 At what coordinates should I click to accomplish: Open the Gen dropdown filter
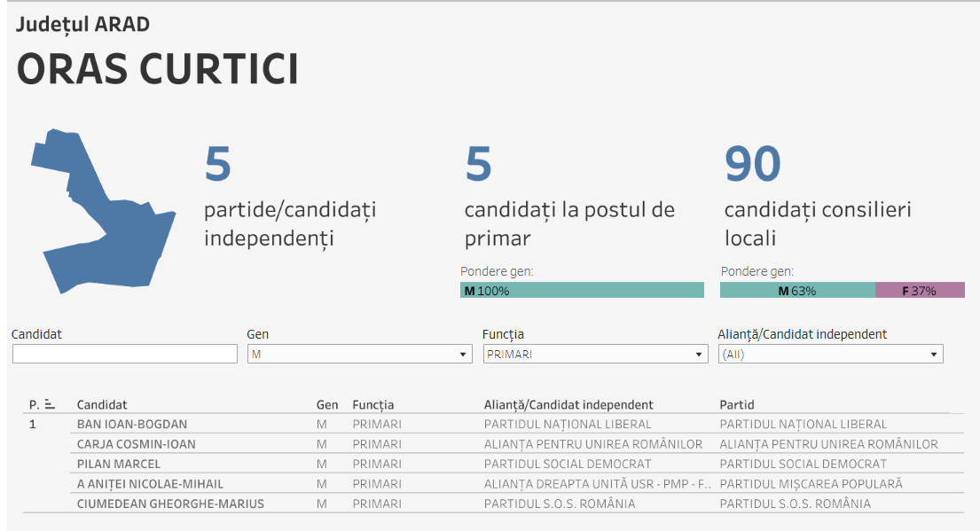358,354
